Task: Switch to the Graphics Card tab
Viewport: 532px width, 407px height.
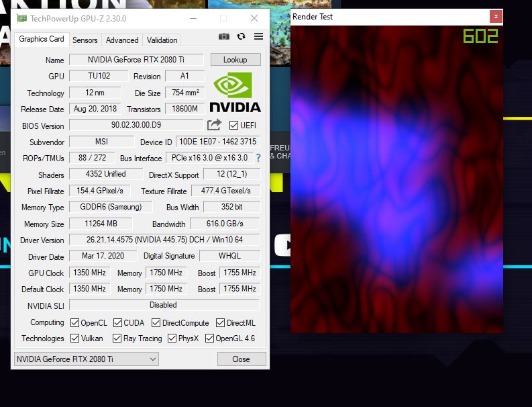Action: coord(42,39)
